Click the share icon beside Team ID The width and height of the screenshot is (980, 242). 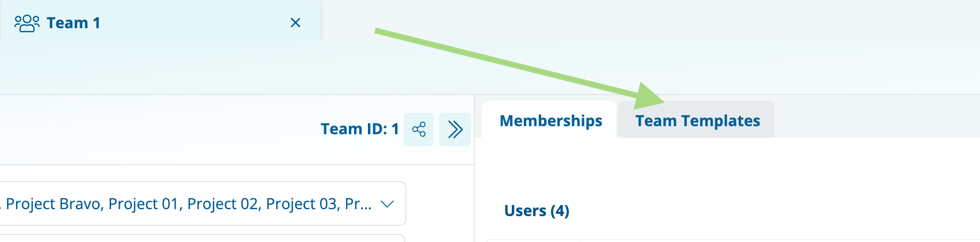419,130
